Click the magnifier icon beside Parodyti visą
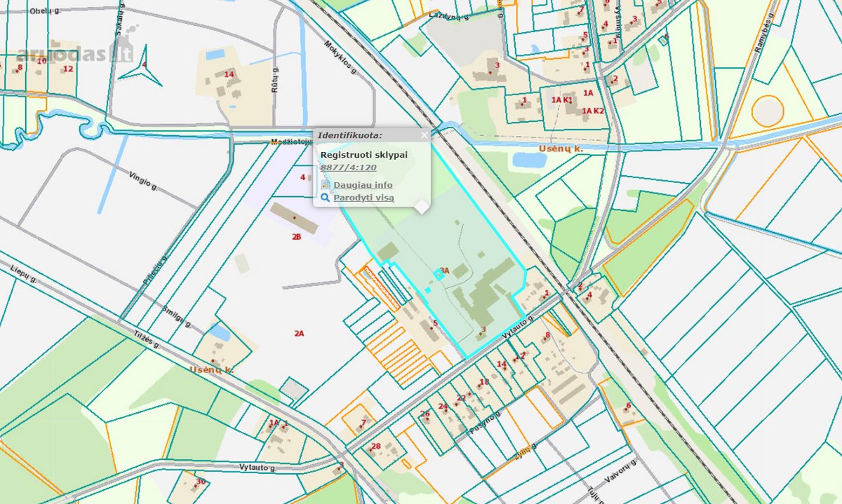Viewport: 842px width, 504px height. [x=326, y=198]
